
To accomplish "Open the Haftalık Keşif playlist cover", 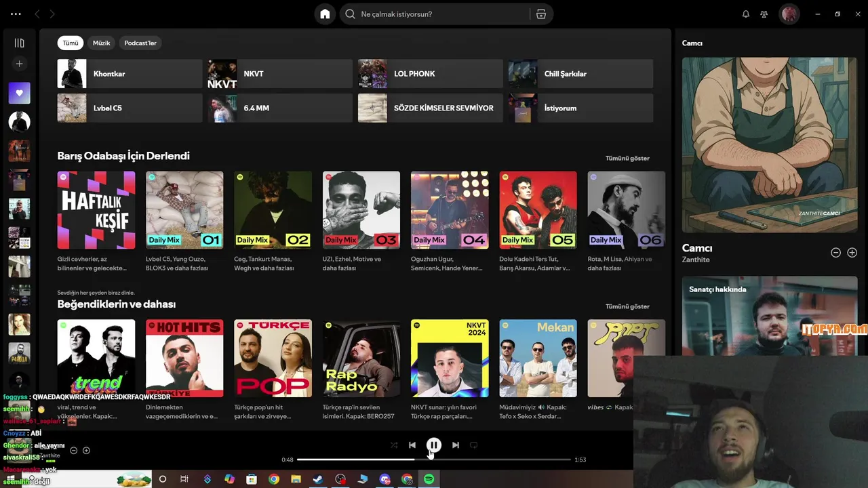I will 96,210.
